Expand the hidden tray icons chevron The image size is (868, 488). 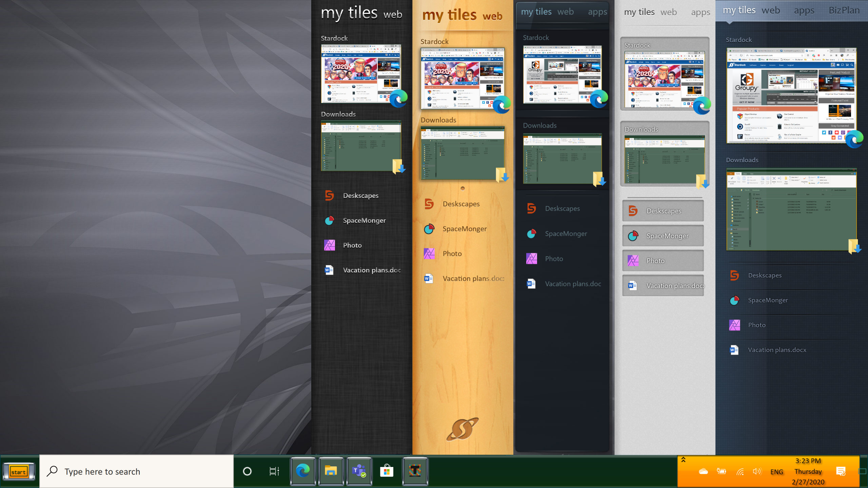pyautogui.click(x=683, y=460)
